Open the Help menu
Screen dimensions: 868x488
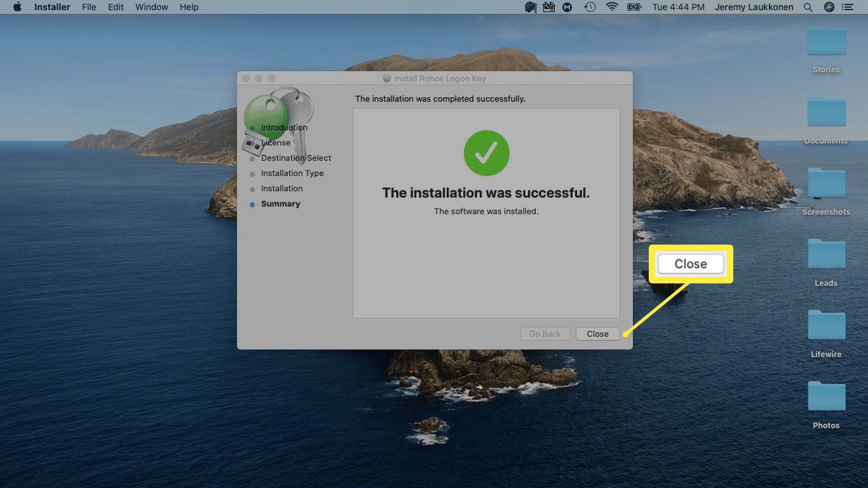tap(189, 7)
